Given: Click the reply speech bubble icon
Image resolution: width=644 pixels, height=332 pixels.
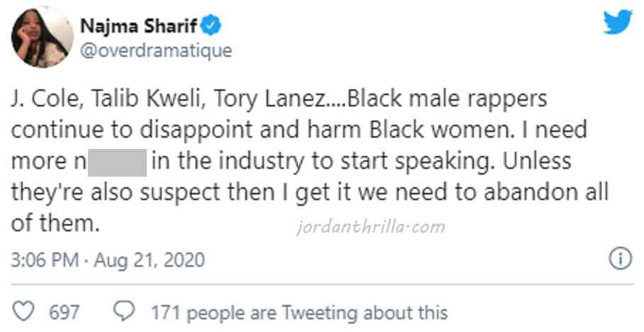Looking at the screenshot, I should (125, 311).
